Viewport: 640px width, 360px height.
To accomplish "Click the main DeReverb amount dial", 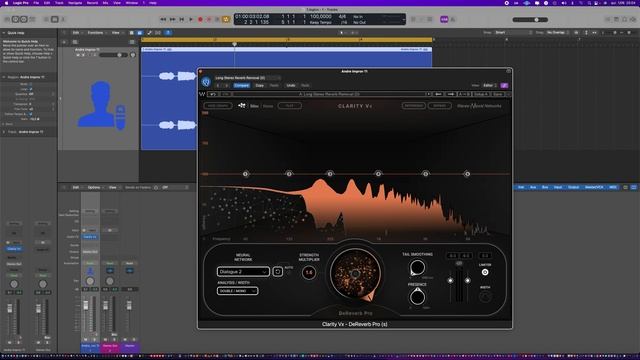I will [355, 273].
